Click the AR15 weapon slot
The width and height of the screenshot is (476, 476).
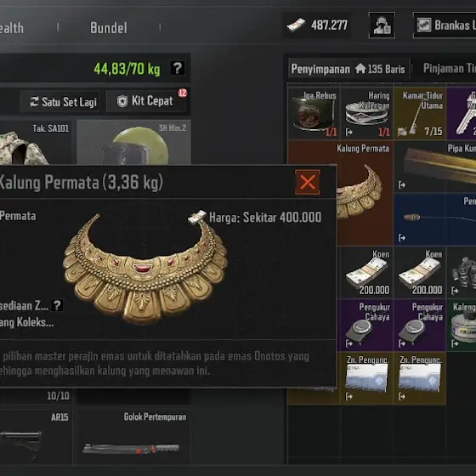36,437
